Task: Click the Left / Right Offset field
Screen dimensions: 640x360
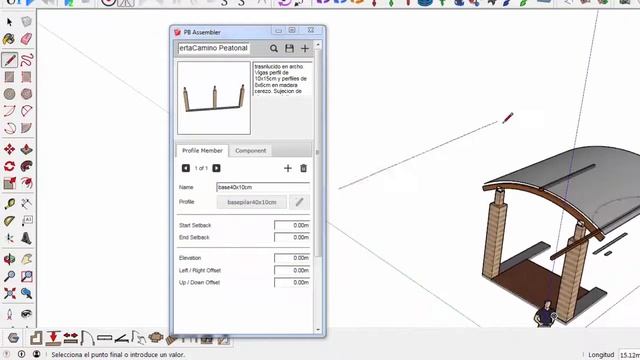Action: click(x=292, y=270)
